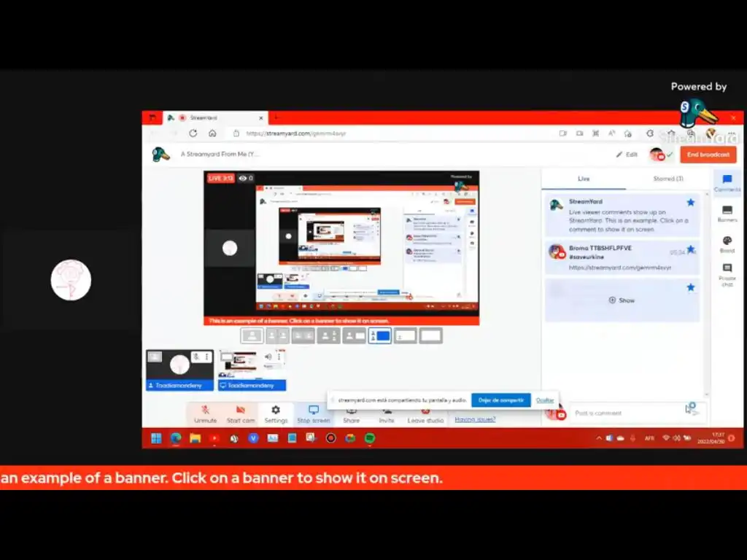Click the AFR language indicator in tray
This screenshot has height=560, width=747.
click(649, 438)
